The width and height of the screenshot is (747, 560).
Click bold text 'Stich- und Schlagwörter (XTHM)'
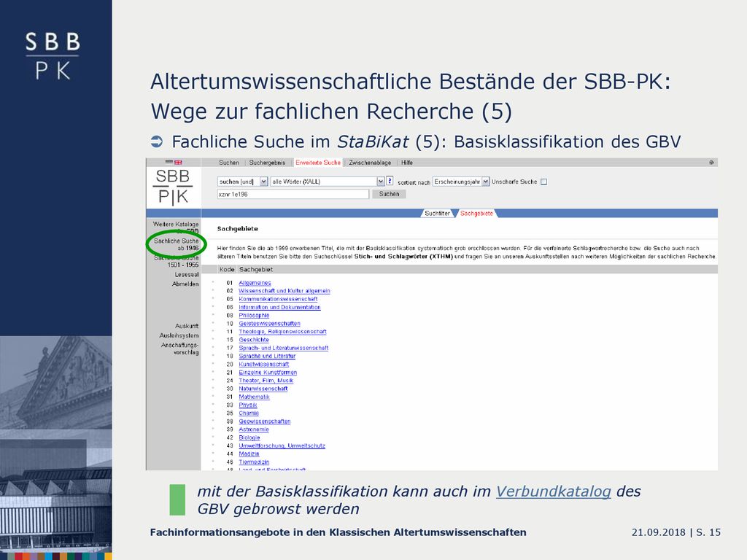(403, 256)
